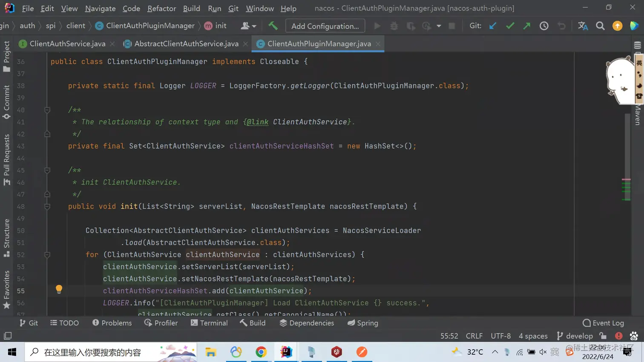Open Search Everywhere via the magnifier icon
Screen dimensions: 644x362
point(600,26)
